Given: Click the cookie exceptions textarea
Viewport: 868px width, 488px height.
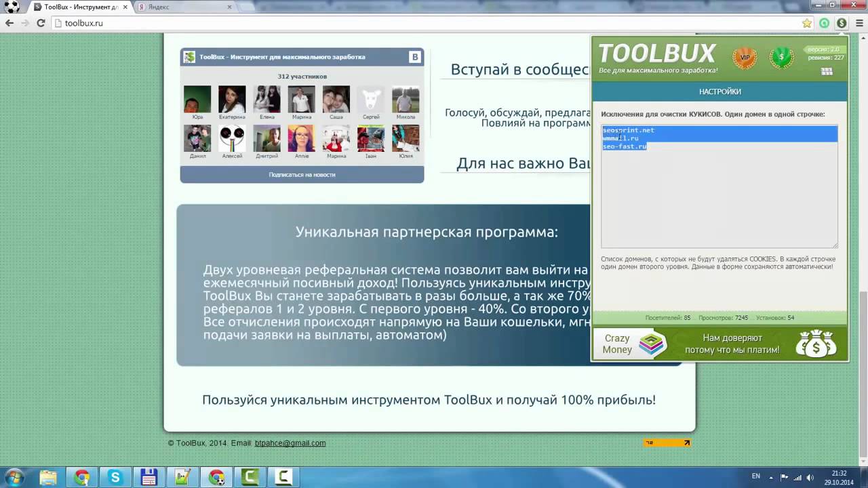Looking at the screenshot, I should tap(719, 186).
